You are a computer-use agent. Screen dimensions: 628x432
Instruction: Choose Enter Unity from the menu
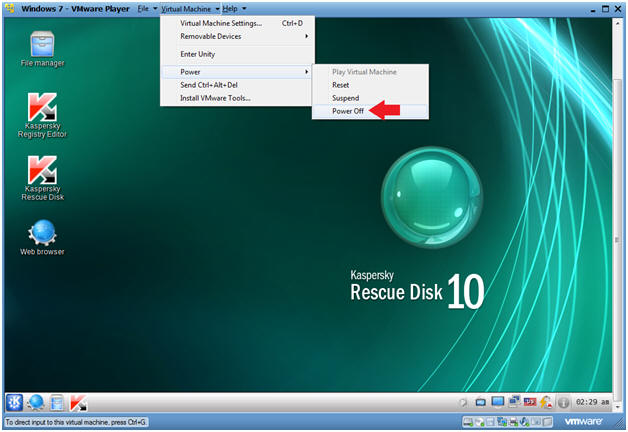(x=238, y=54)
